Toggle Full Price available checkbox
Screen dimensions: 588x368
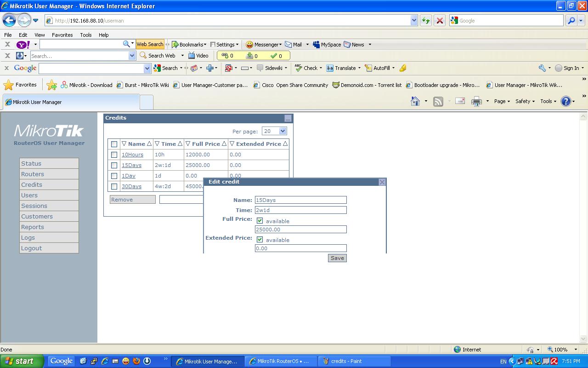(x=260, y=221)
